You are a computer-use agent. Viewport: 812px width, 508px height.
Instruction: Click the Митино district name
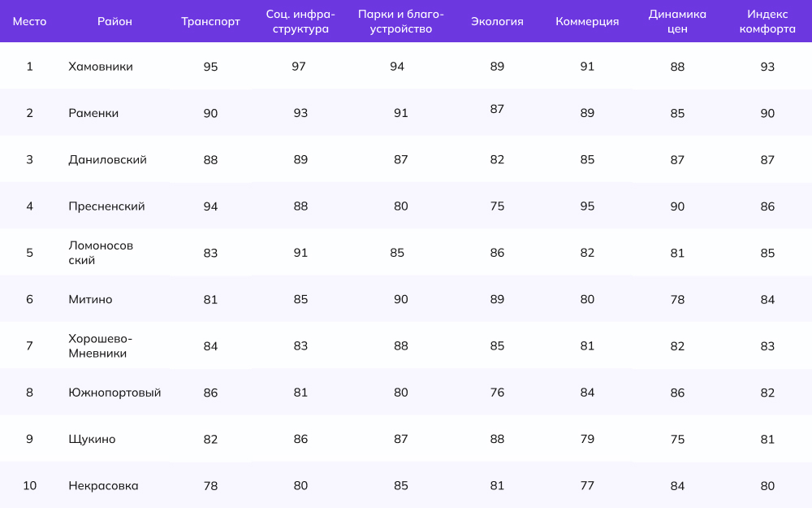(90, 300)
